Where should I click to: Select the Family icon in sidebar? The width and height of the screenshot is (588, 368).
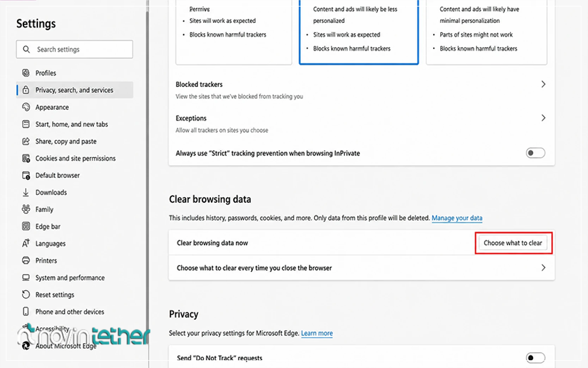tap(26, 209)
